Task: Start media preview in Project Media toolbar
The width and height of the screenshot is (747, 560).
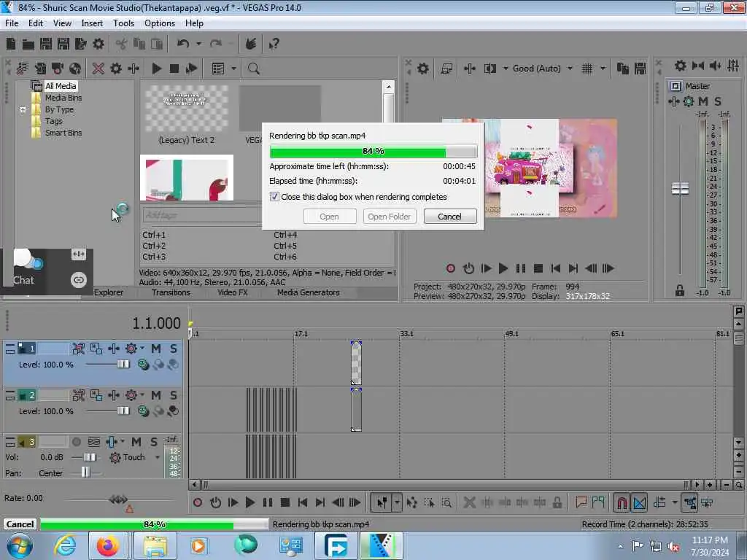Action: [156, 69]
